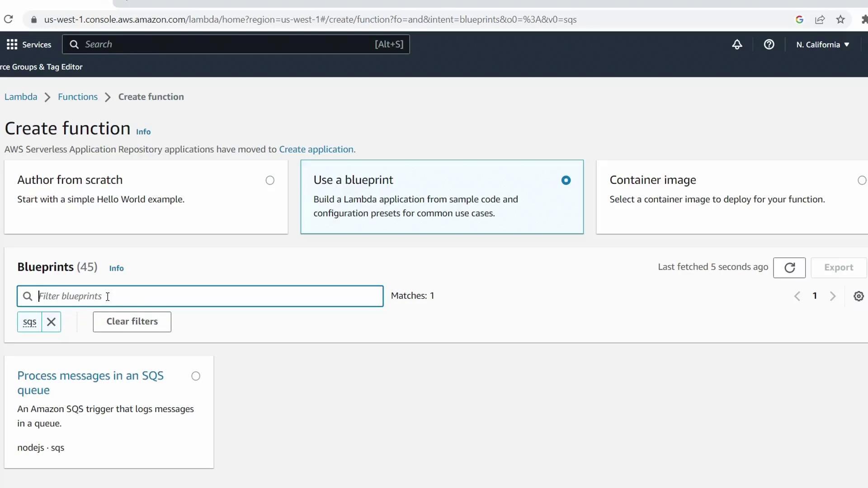
Task: Go to previous blueprints page arrow
Action: pyautogui.click(x=797, y=296)
